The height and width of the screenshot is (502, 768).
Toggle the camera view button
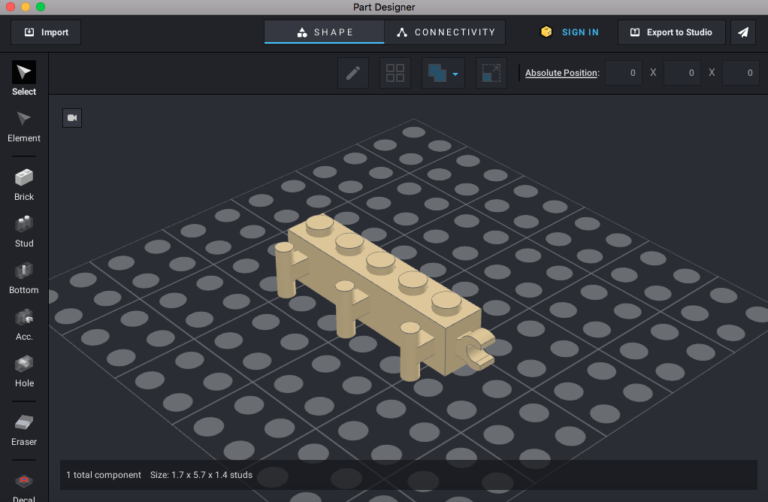(x=72, y=118)
